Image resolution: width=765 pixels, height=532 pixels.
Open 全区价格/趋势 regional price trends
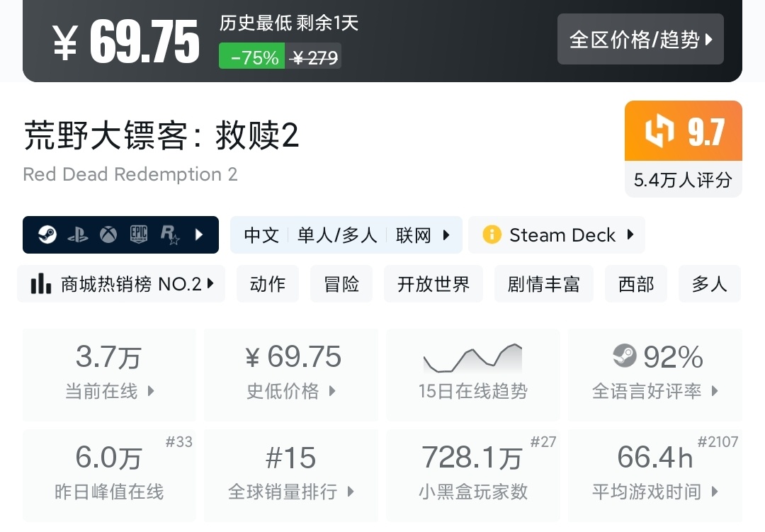point(640,40)
